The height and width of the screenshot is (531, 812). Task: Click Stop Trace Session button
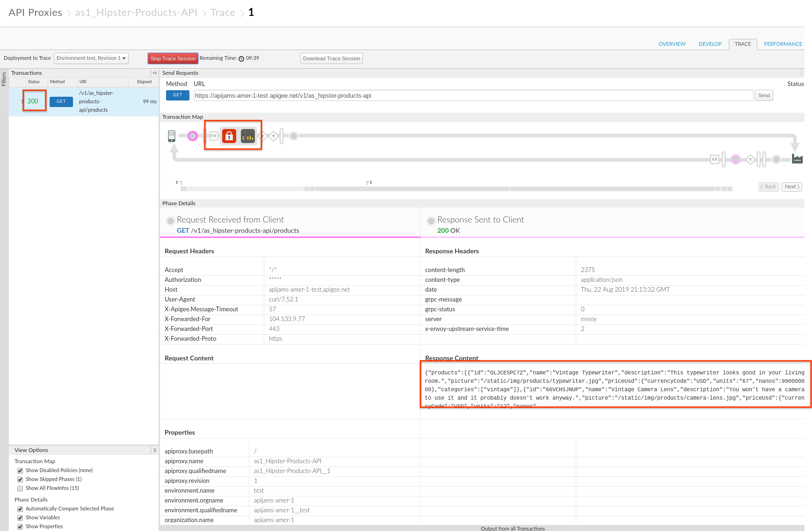(x=173, y=58)
